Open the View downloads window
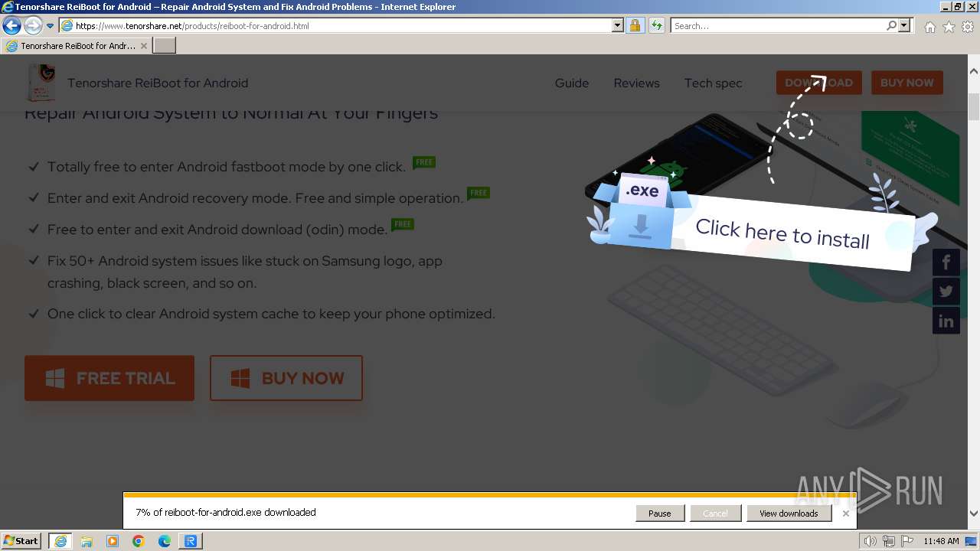 click(789, 514)
